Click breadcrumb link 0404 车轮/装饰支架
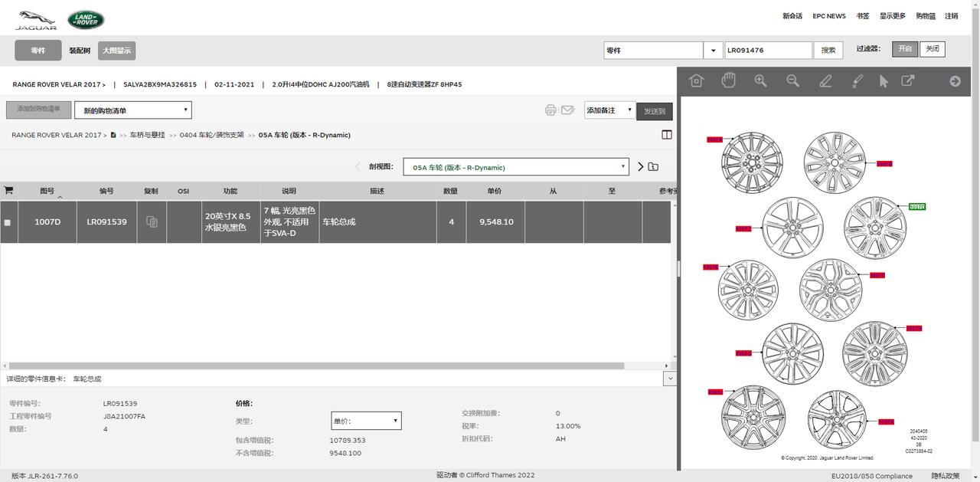The height and width of the screenshot is (482, 980). point(212,135)
